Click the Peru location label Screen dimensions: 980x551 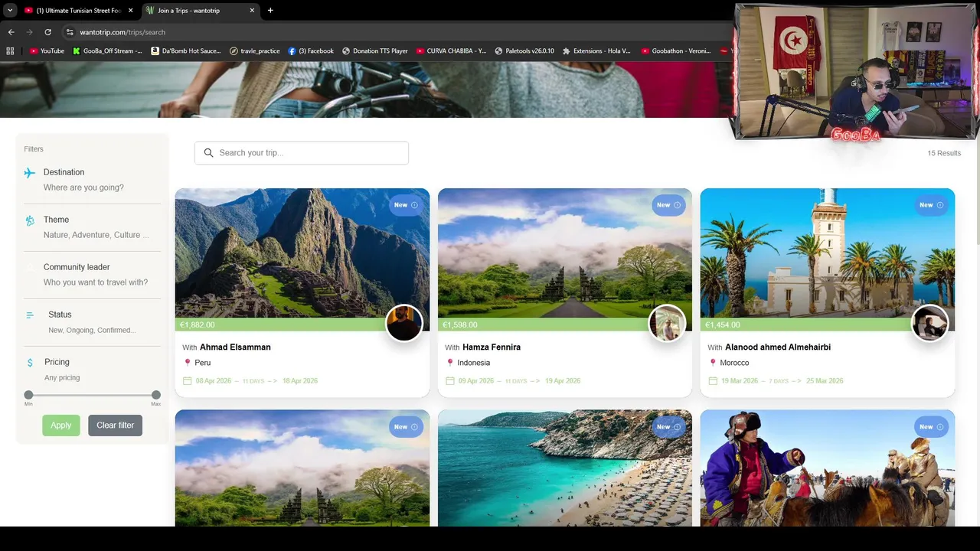(203, 363)
